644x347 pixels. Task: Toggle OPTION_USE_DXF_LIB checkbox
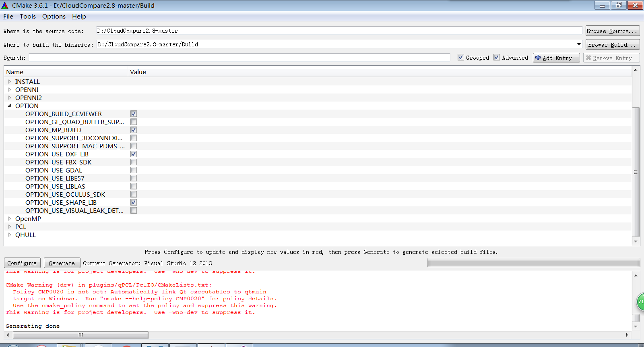[x=134, y=154]
